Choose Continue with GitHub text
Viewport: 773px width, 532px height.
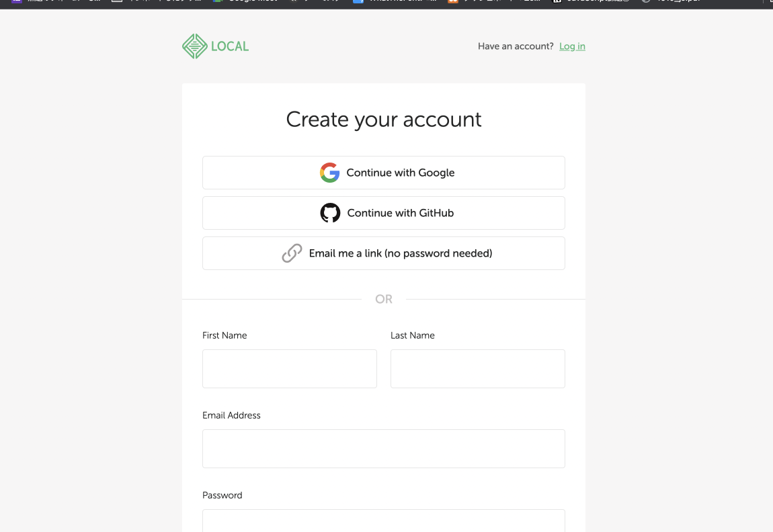tap(401, 213)
